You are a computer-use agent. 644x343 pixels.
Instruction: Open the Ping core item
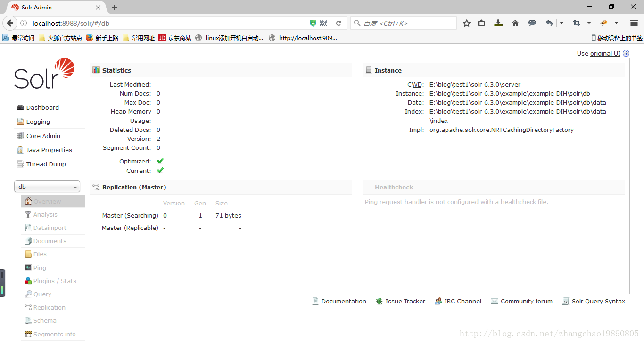click(40, 268)
